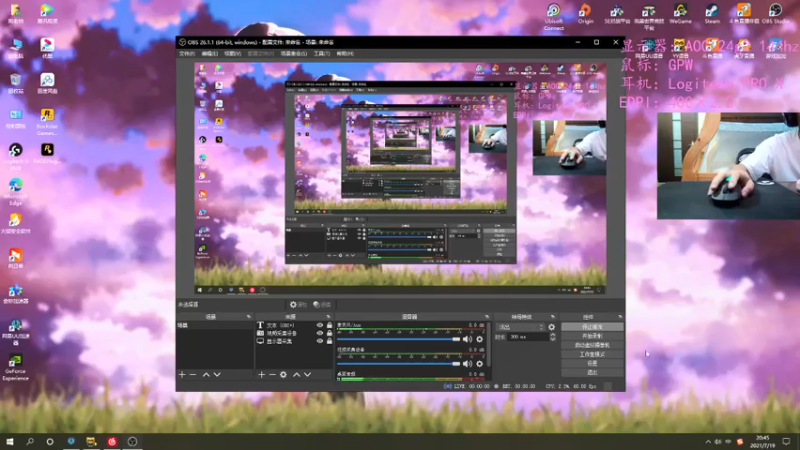Click Exit button in controls panel
This screenshot has height=450, width=800.
pyautogui.click(x=592, y=372)
